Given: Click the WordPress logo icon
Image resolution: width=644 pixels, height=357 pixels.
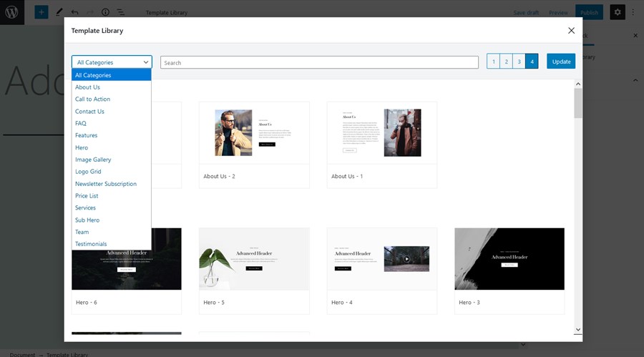Looking at the screenshot, I should [x=12, y=12].
